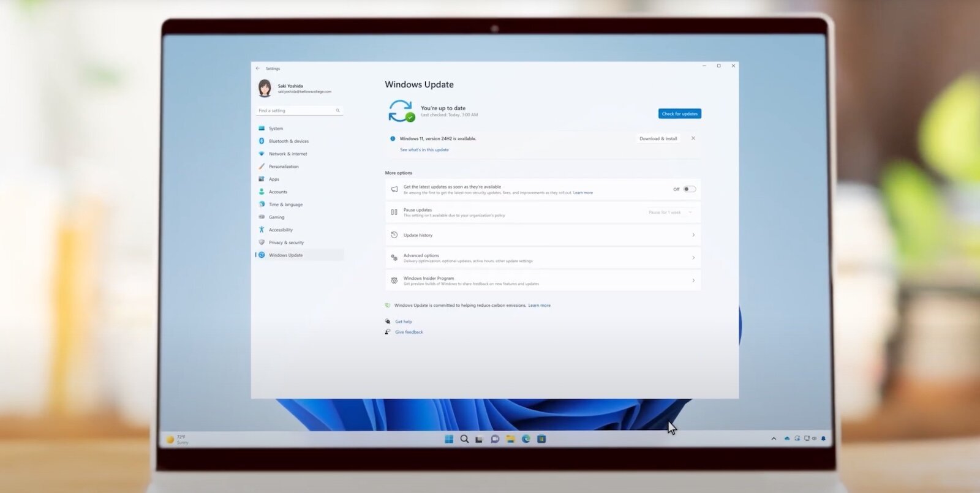This screenshot has width=980, height=493.
Task: Click the More options heading
Action: click(399, 173)
